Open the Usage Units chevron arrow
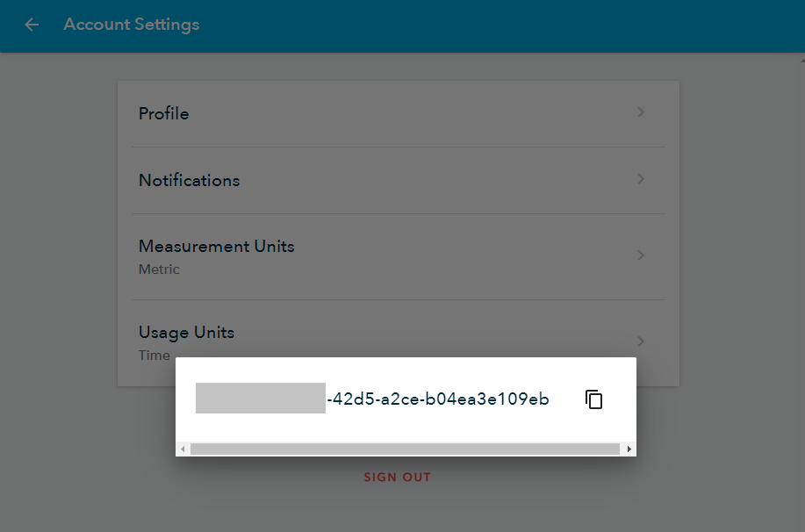The image size is (805, 532). click(641, 341)
